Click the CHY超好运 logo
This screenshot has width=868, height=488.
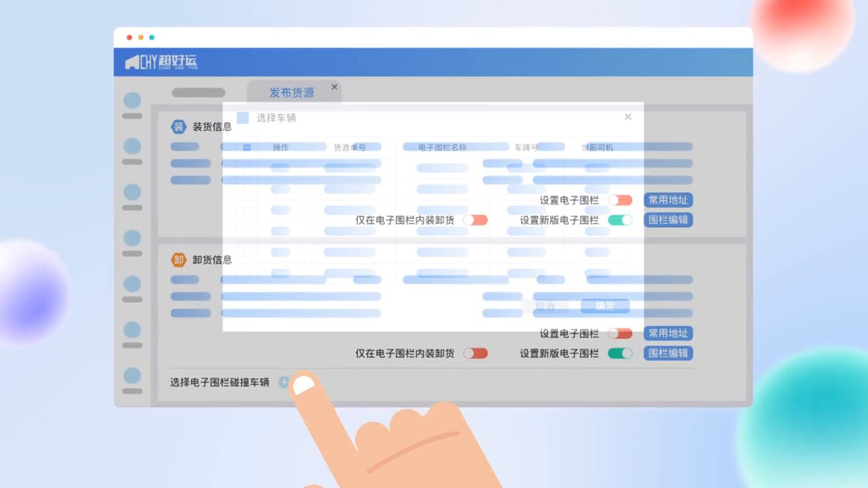[x=161, y=62]
